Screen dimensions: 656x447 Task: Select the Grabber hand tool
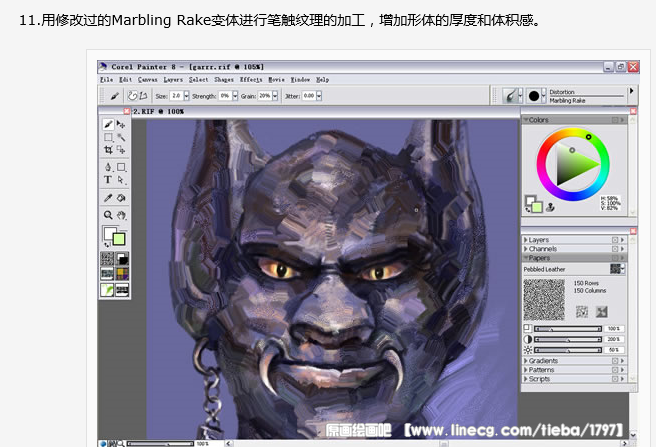click(121, 215)
